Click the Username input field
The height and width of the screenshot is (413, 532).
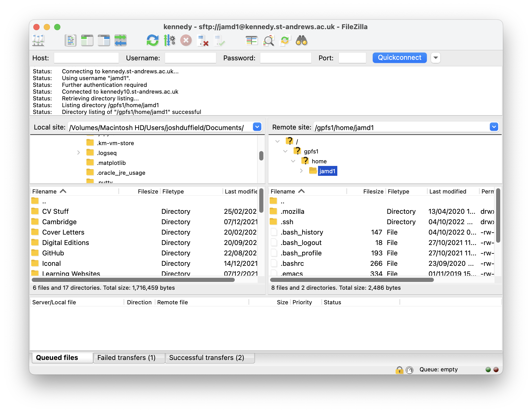tap(191, 58)
